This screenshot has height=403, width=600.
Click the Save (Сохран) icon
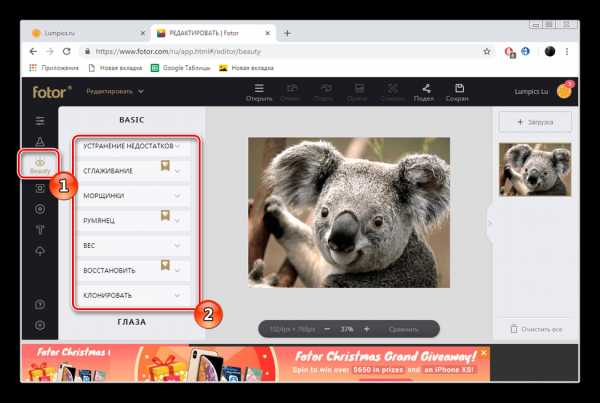[x=457, y=92]
